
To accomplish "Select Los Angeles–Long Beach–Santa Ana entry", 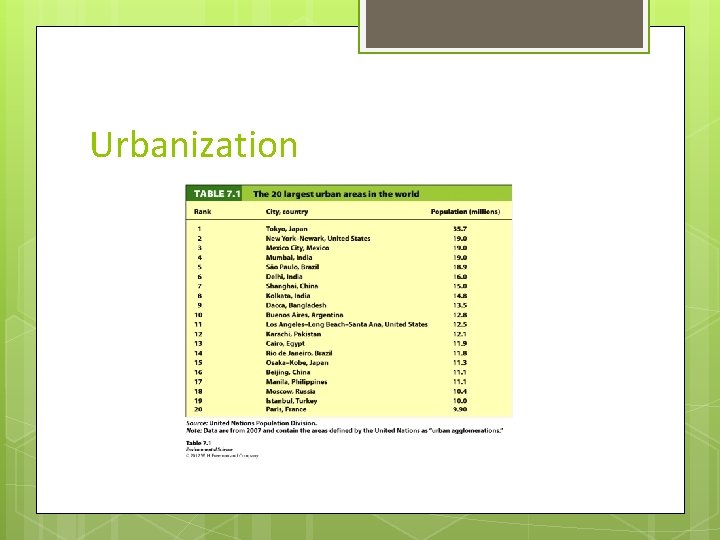I will tap(347, 324).
